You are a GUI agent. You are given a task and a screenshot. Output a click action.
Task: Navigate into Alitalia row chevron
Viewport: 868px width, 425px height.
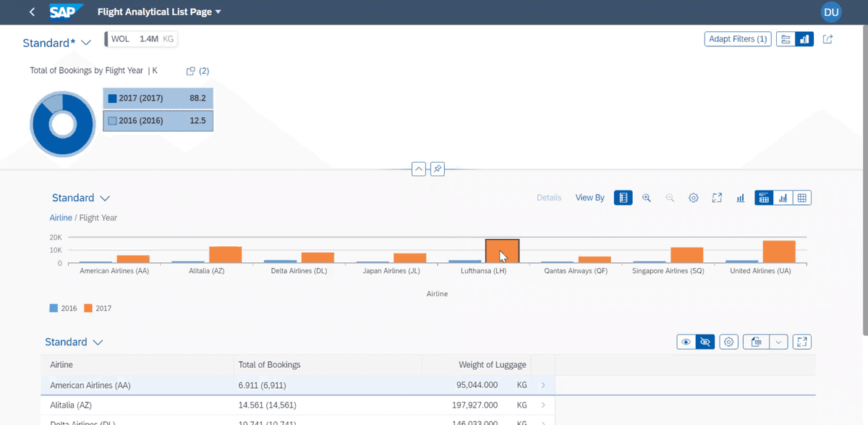pyautogui.click(x=543, y=405)
